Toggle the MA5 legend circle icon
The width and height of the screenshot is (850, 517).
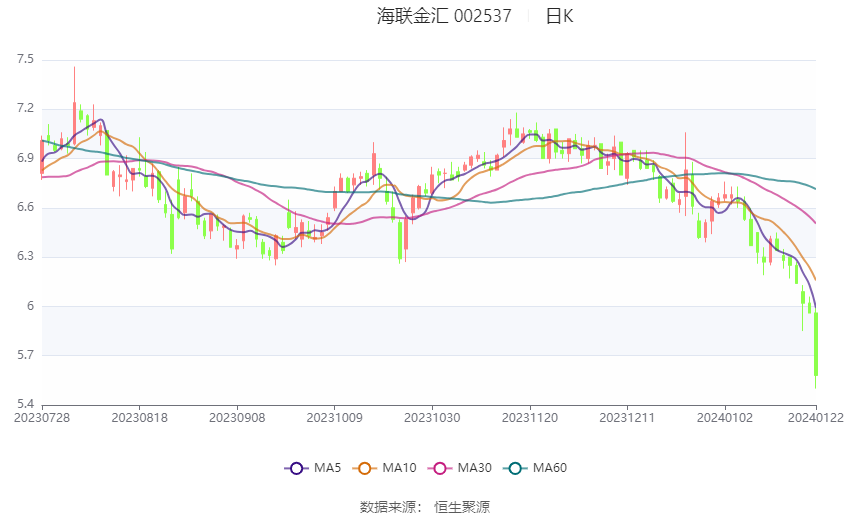click(296, 468)
